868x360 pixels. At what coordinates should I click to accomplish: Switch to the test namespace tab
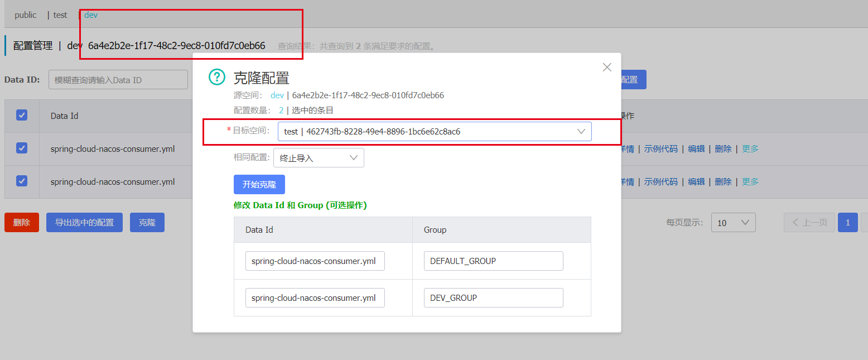pyautogui.click(x=60, y=15)
